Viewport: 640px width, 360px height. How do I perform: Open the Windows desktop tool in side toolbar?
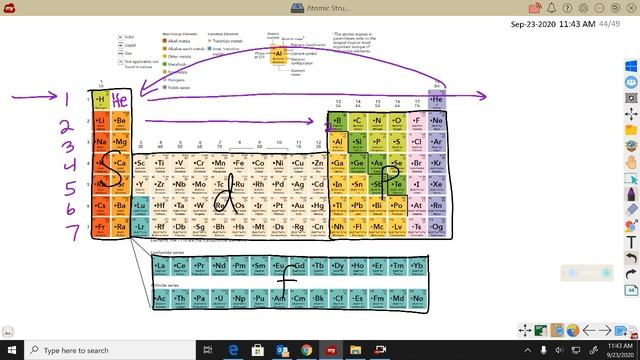631,66
